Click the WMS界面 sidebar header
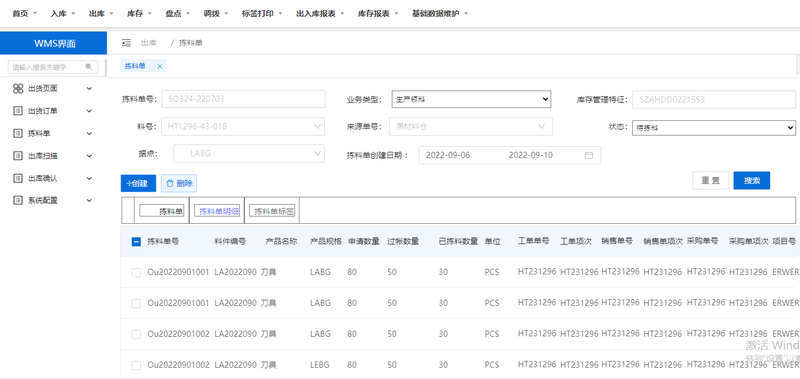 [54, 43]
